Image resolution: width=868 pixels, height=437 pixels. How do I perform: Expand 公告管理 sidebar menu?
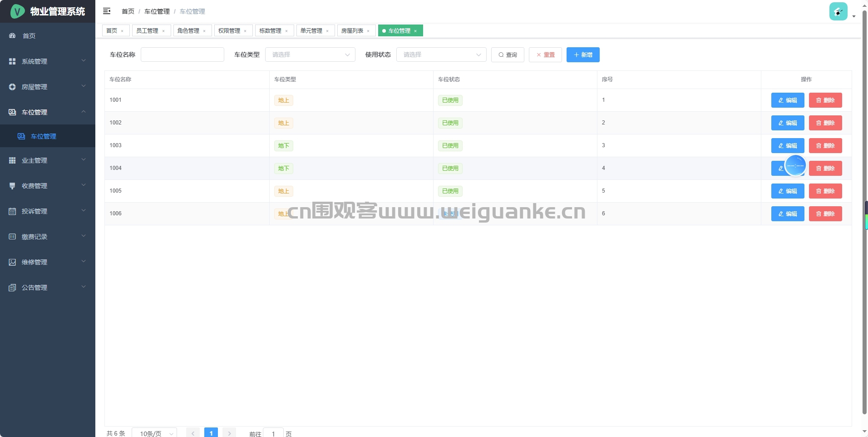click(48, 287)
